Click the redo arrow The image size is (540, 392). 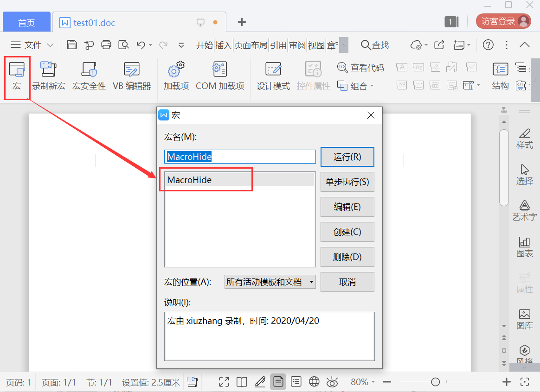coord(163,44)
